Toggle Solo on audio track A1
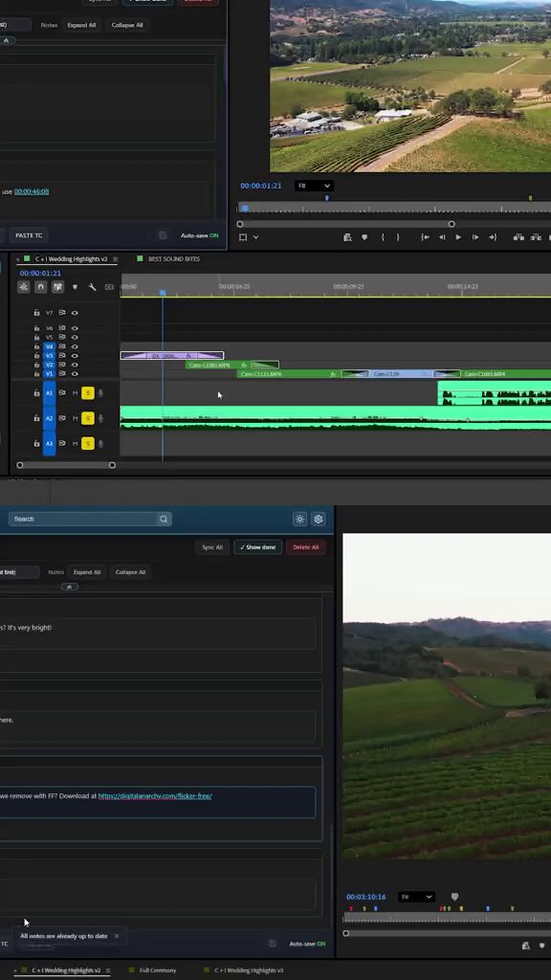The width and height of the screenshot is (551, 980). point(88,393)
